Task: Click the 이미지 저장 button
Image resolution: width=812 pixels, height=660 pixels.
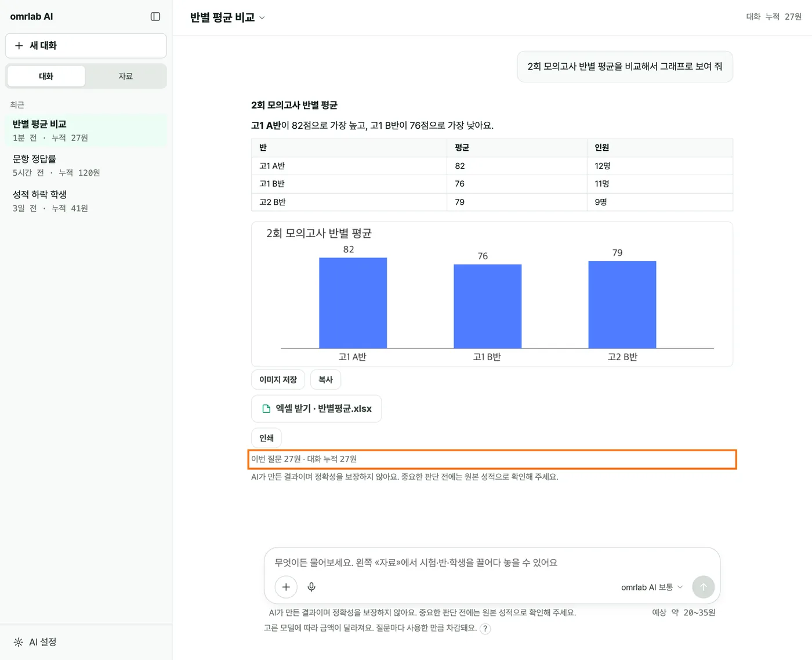Action: (278, 380)
